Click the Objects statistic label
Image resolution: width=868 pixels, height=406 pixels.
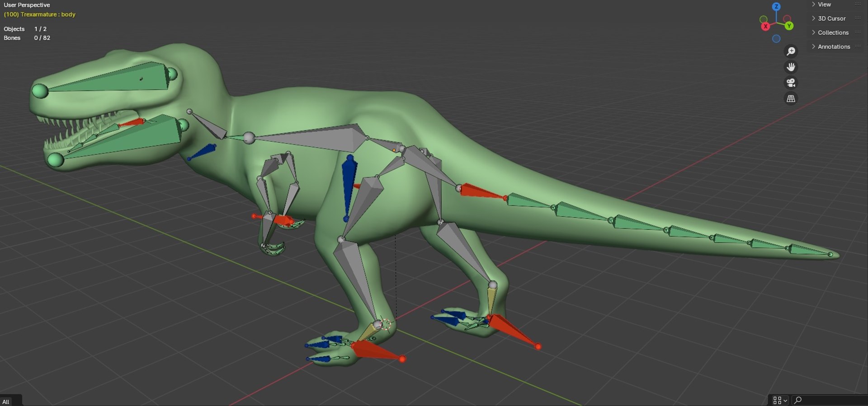click(x=14, y=29)
